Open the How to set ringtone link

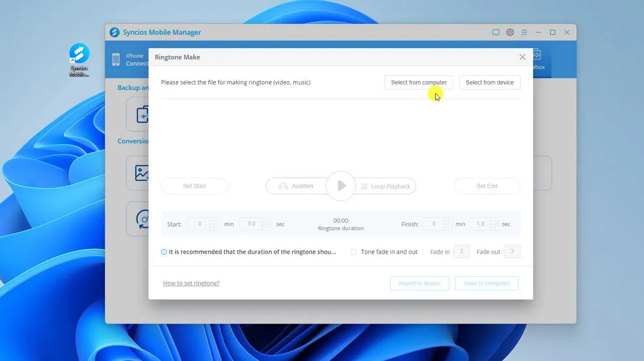tap(191, 283)
